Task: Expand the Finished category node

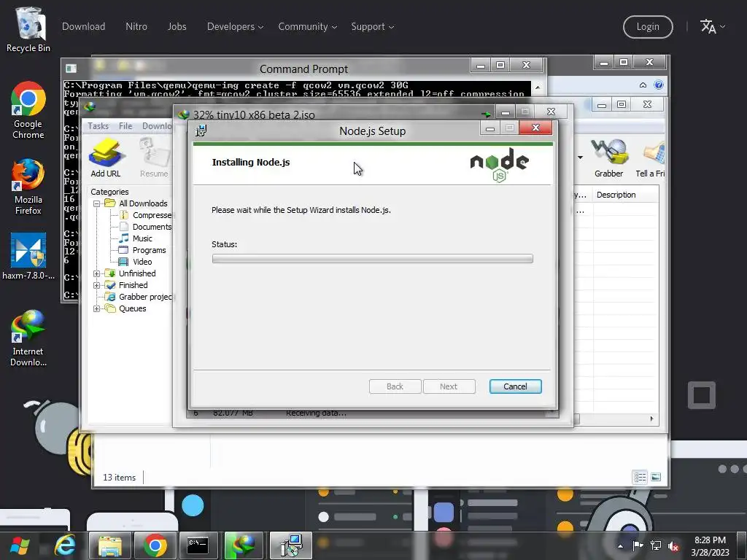Action: (x=97, y=285)
